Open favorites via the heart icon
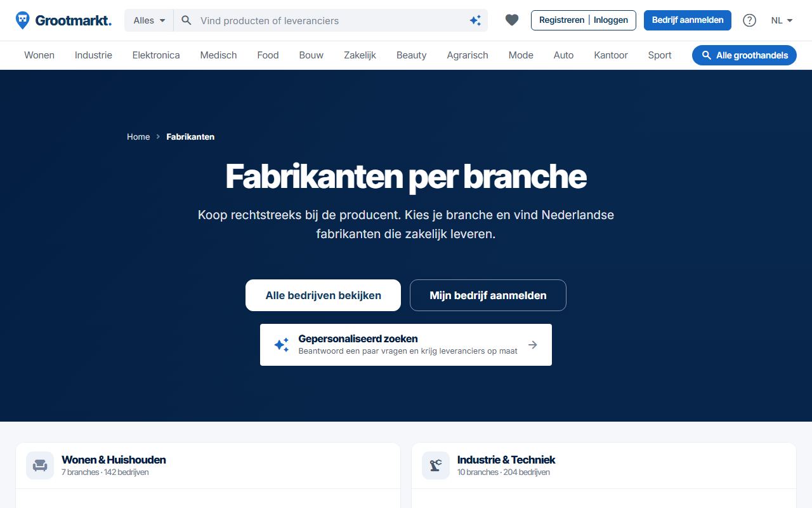The width and height of the screenshot is (812, 508). click(x=512, y=20)
